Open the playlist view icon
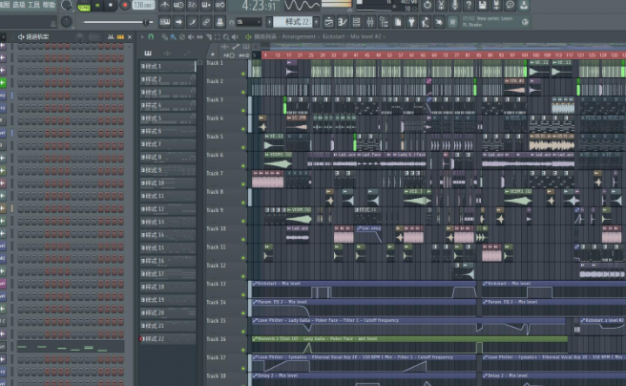Image resolution: width=626 pixels, height=386 pixels. [x=329, y=22]
